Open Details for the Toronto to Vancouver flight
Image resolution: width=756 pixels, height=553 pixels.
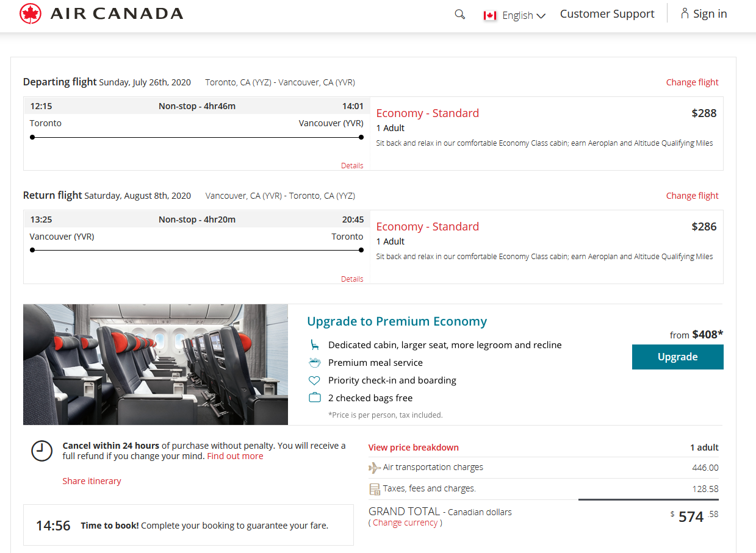tap(352, 166)
